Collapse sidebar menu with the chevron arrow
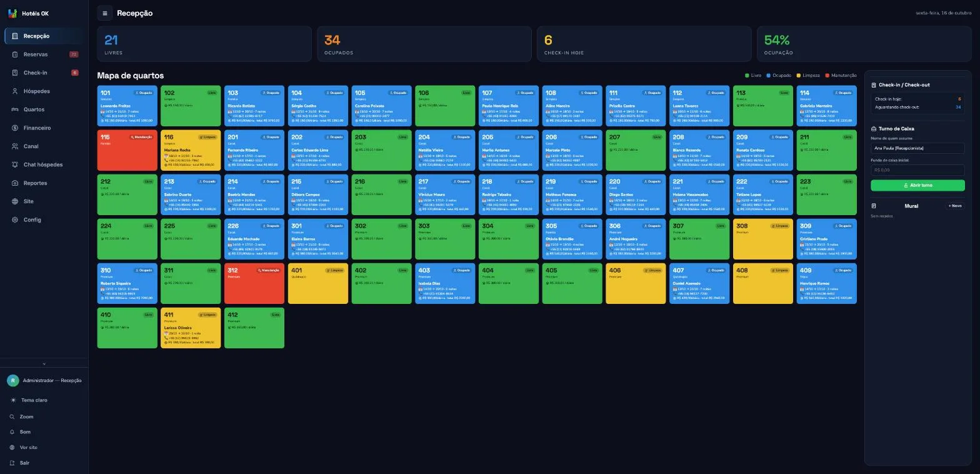The width and height of the screenshot is (980, 474). coord(44,363)
